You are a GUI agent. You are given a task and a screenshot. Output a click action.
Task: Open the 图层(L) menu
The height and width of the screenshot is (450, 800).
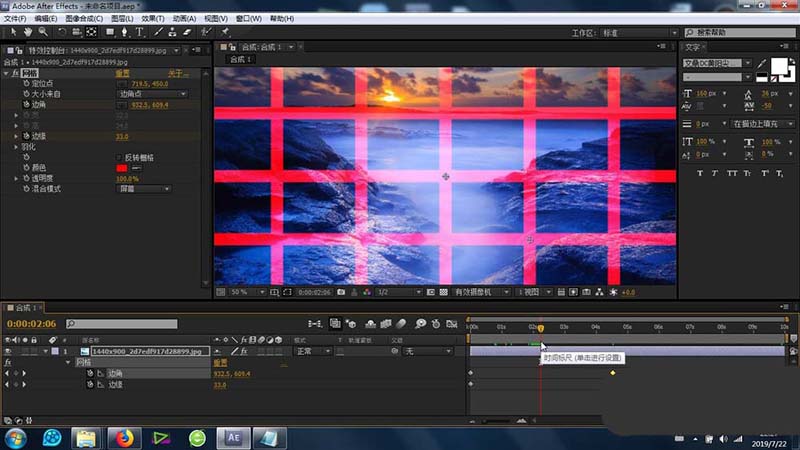[122, 18]
